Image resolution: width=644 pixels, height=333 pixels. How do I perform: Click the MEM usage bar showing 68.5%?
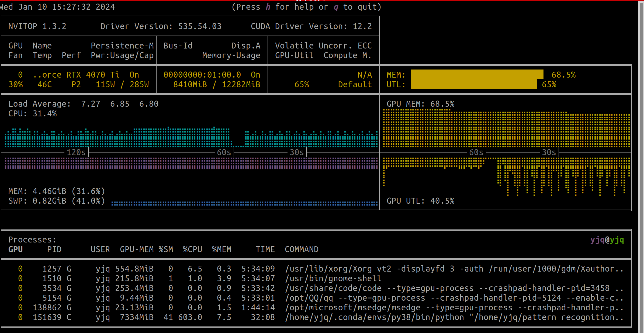click(x=477, y=74)
